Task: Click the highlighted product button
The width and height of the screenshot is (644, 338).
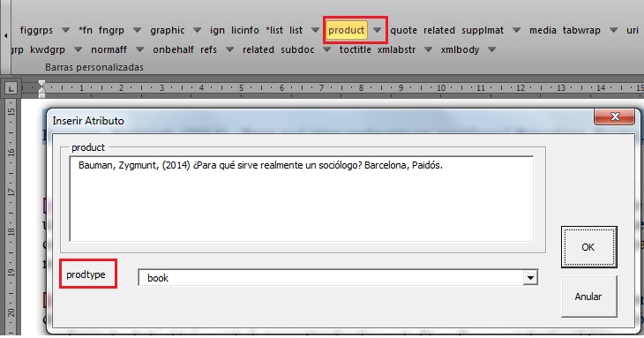Action: (x=346, y=30)
